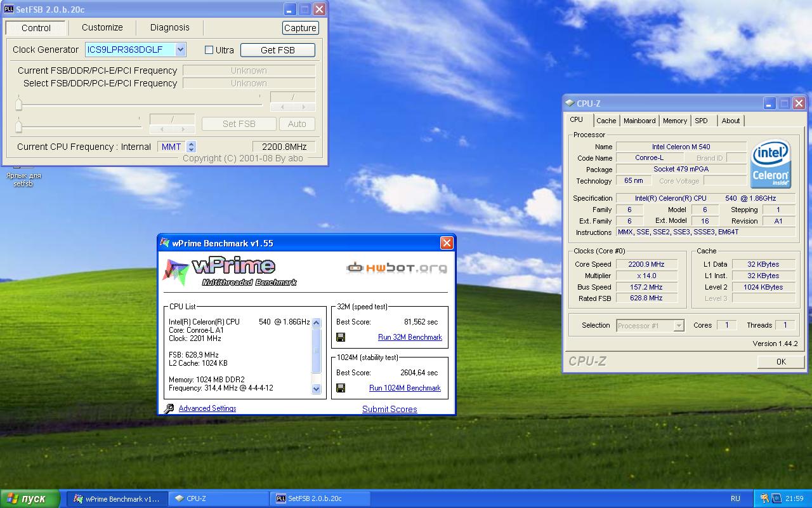Click the Advanced Settings wrench icon
Screen dimensions: 812x508
tap(169, 409)
